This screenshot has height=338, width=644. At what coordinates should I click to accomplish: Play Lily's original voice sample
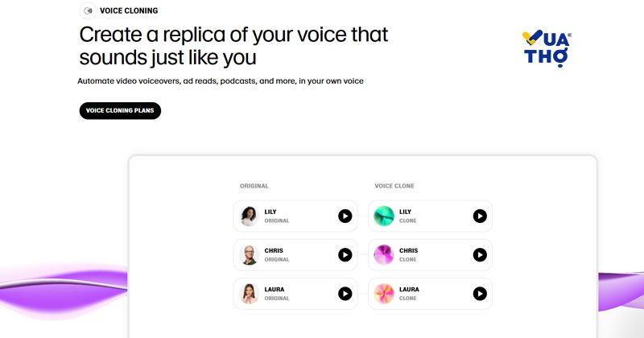tap(345, 216)
